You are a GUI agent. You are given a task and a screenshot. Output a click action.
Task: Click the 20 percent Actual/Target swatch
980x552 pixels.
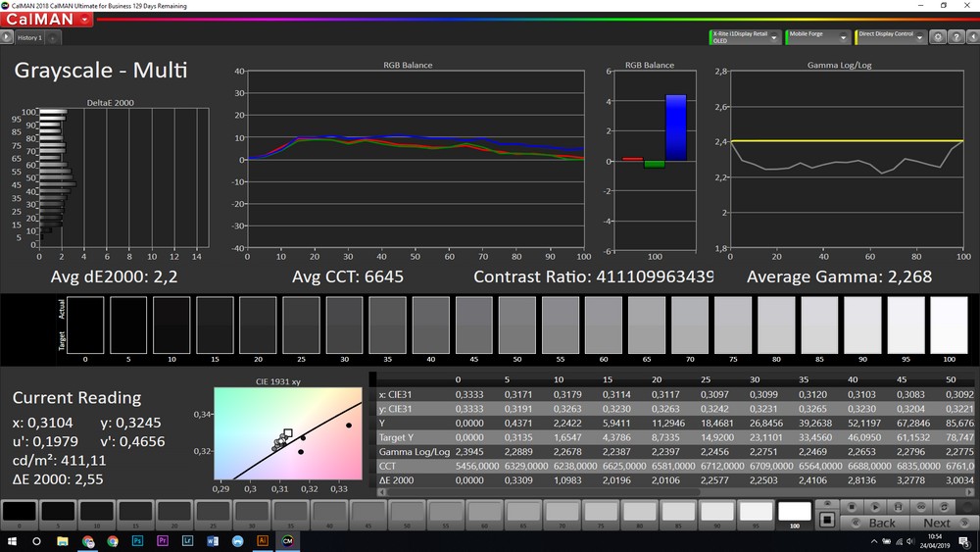(258, 326)
